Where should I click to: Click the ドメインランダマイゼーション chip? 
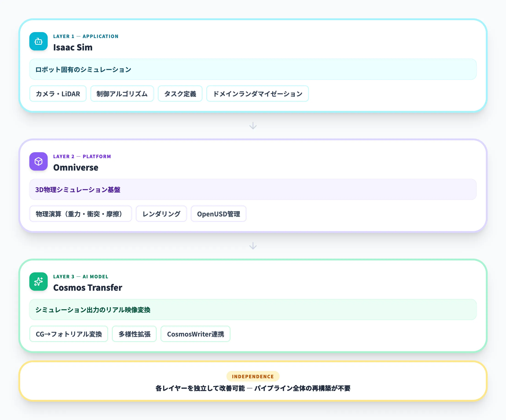coord(257,94)
